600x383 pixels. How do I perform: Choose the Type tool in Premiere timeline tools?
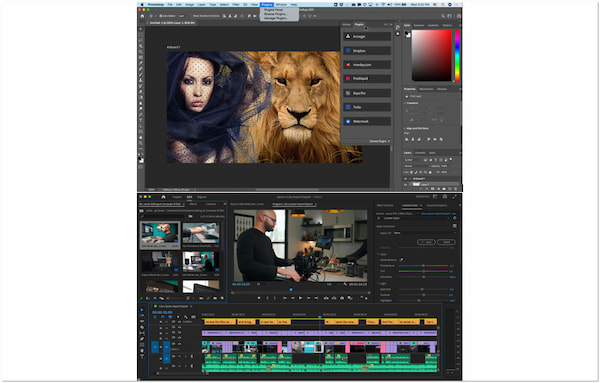142,356
